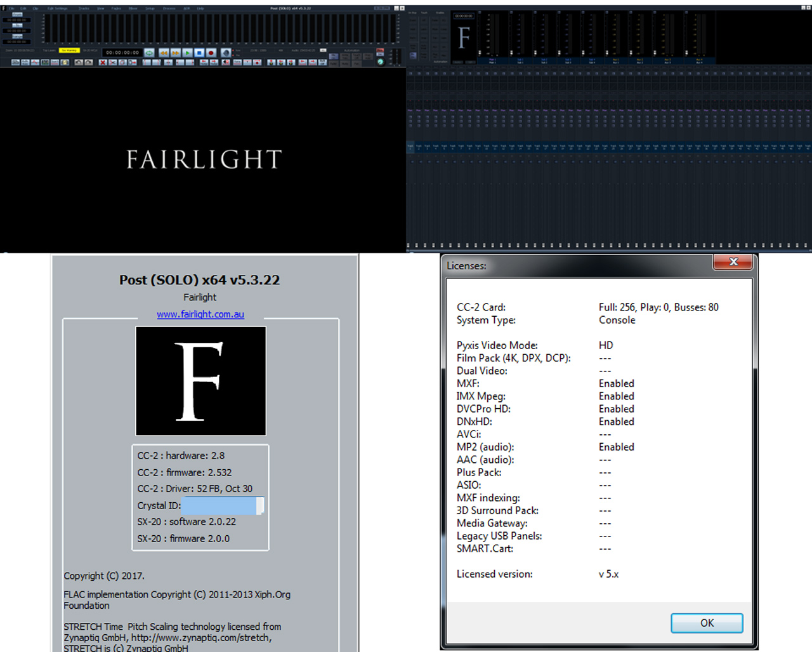
Task: Open the Edit Settings menu
Action: (57, 8)
